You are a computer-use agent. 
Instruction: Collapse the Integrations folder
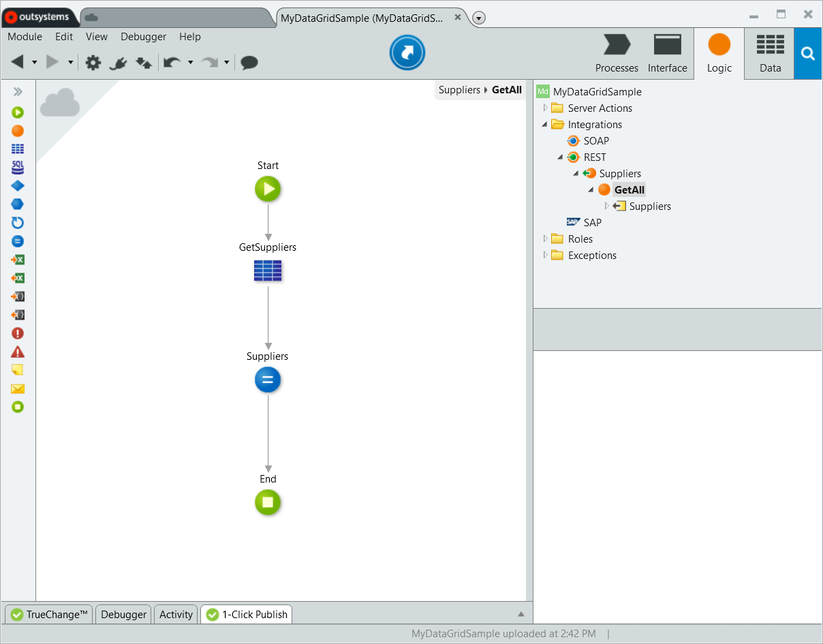click(x=544, y=124)
